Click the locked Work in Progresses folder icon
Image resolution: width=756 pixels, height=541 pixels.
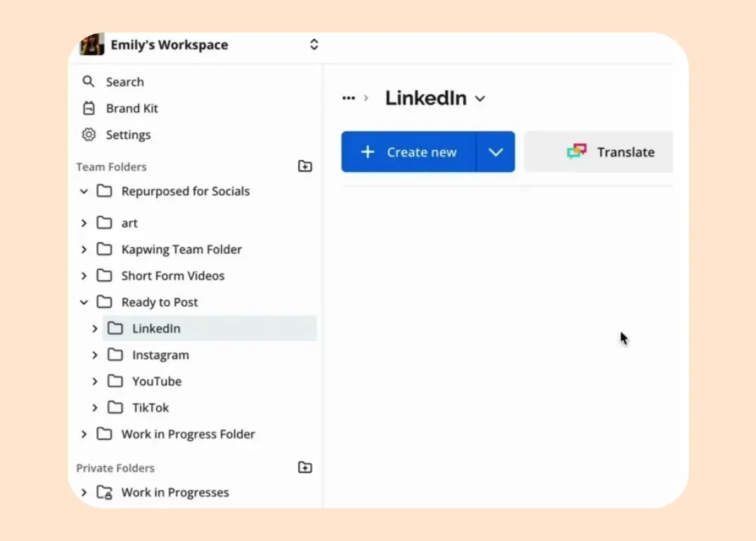click(x=105, y=493)
